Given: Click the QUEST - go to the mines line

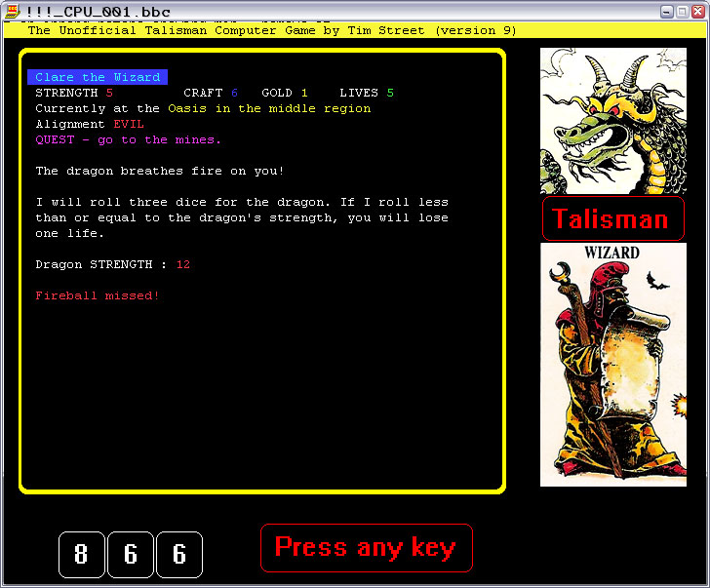Looking at the screenshot, I should (x=128, y=139).
